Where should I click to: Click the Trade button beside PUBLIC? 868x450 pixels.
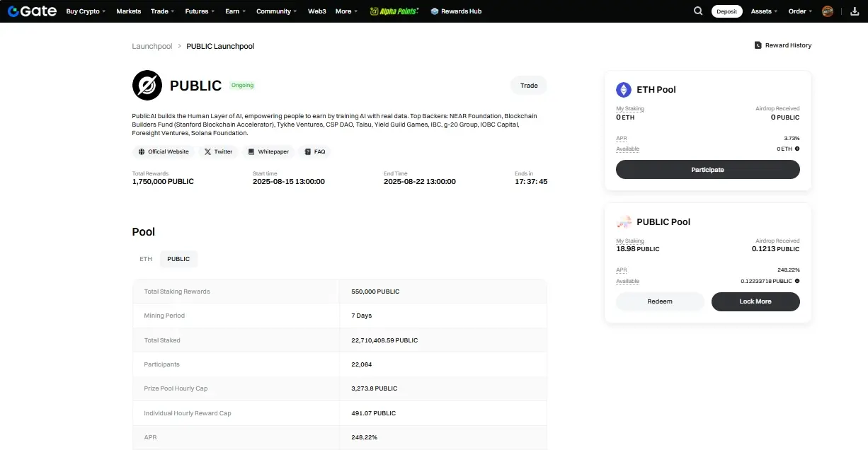[529, 86]
